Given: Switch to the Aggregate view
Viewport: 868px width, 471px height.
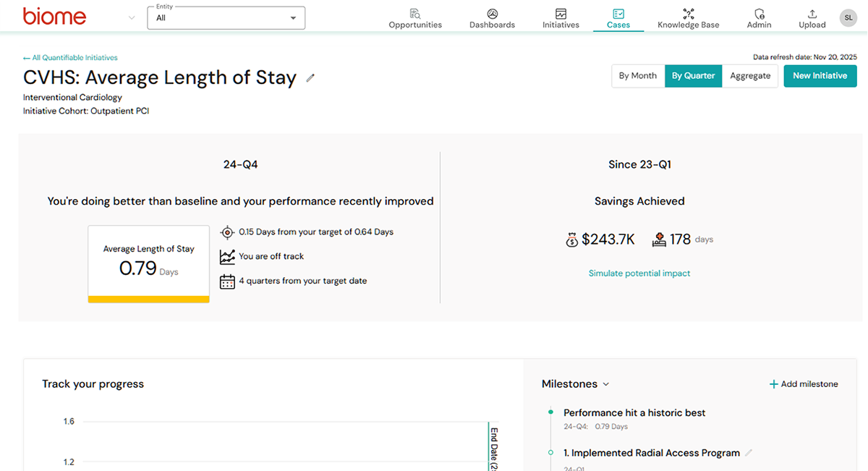Looking at the screenshot, I should click(x=750, y=76).
